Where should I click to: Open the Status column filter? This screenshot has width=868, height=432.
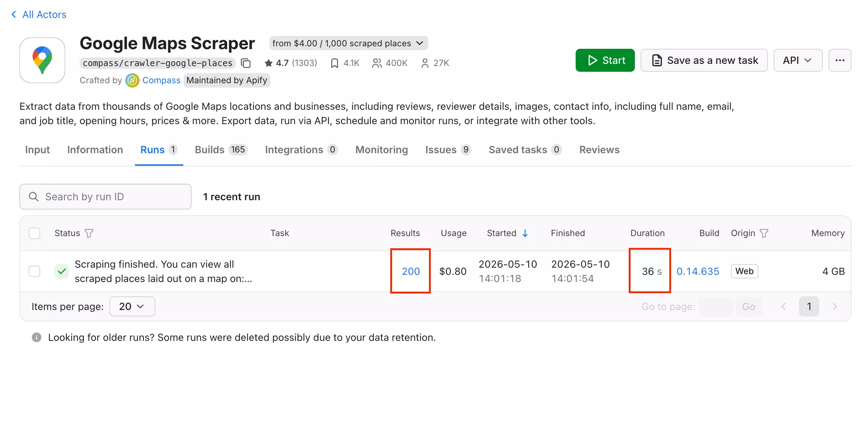pos(89,234)
